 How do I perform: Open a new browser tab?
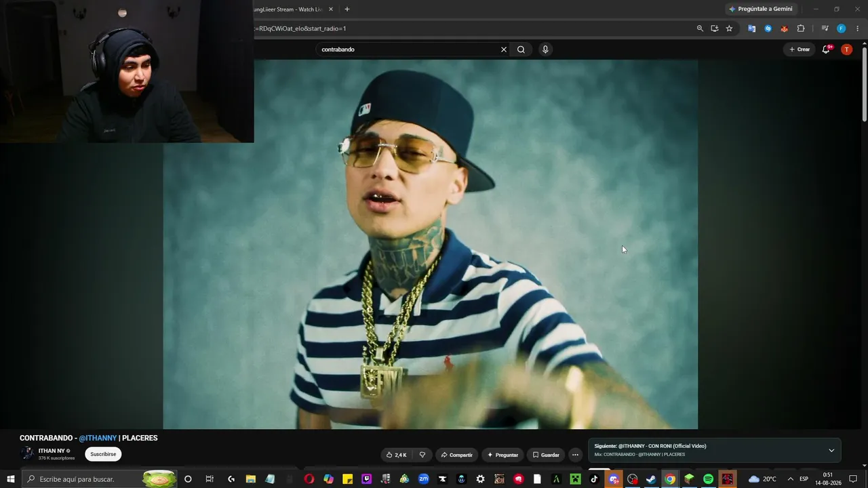tap(347, 9)
